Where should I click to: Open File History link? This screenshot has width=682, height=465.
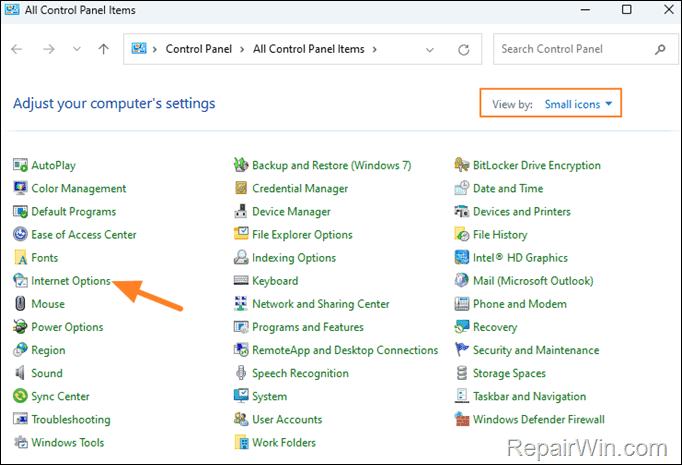coord(500,235)
